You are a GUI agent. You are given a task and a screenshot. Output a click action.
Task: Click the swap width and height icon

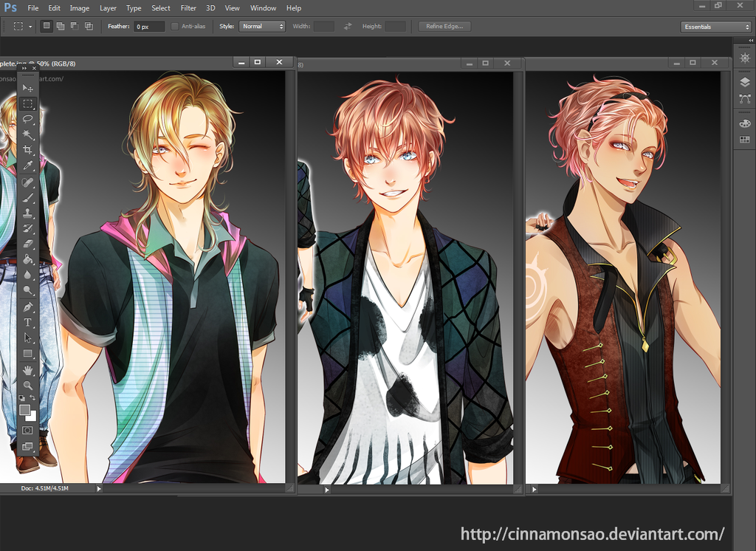pyautogui.click(x=348, y=27)
